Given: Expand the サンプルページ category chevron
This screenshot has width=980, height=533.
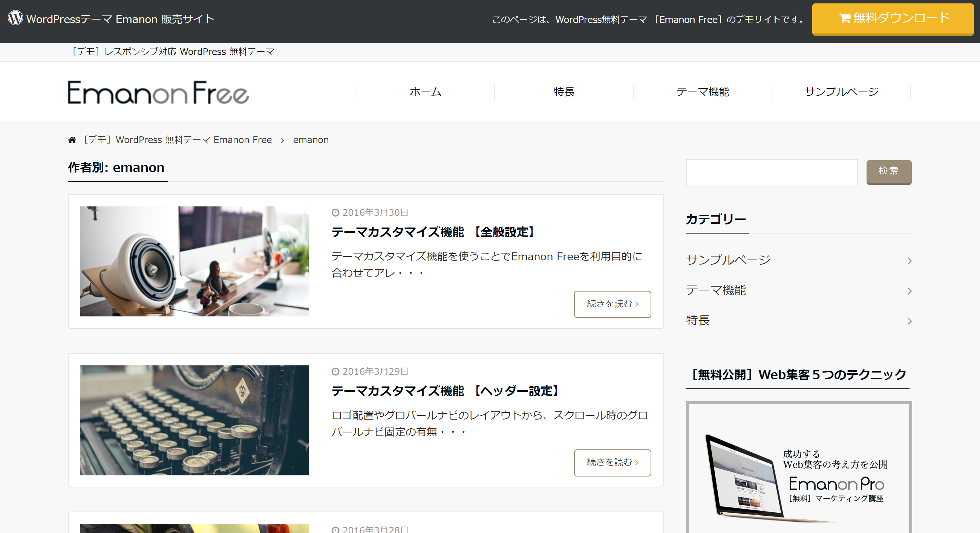Looking at the screenshot, I should pyautogui.click(x=910, y=260).
